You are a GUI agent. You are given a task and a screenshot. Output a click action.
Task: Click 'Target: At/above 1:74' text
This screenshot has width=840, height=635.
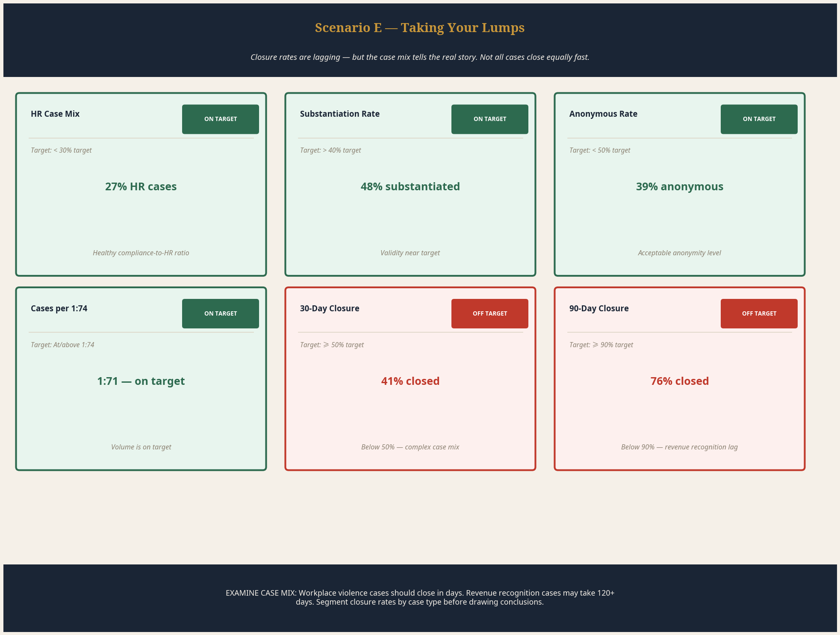click(x=62, y=345)
